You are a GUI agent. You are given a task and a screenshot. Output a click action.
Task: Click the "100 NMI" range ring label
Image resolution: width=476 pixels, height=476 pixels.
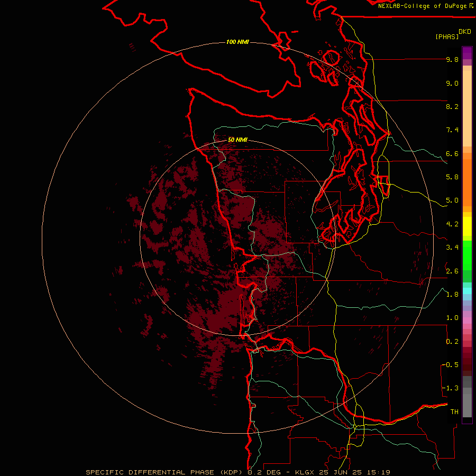click(x=237, y=42)
